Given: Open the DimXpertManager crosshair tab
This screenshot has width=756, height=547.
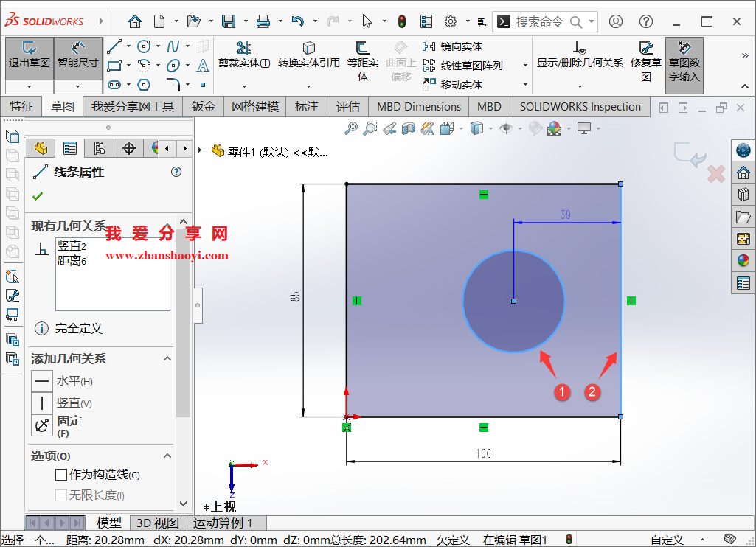Looking at the screenshot, I should (x=129, y=148).
